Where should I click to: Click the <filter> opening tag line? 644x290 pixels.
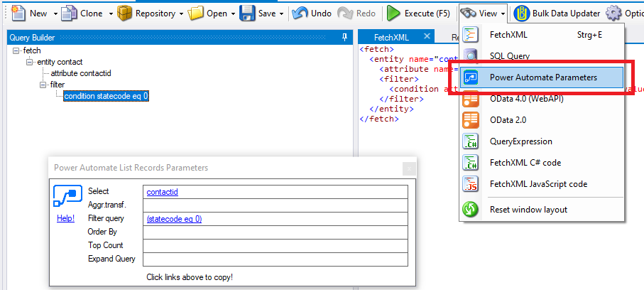[x=399, y=79]
